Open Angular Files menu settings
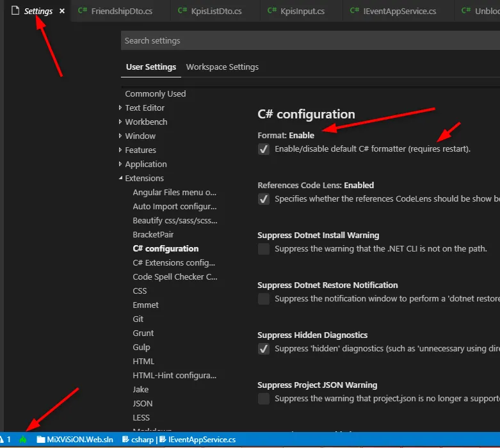 coord(174,192)
